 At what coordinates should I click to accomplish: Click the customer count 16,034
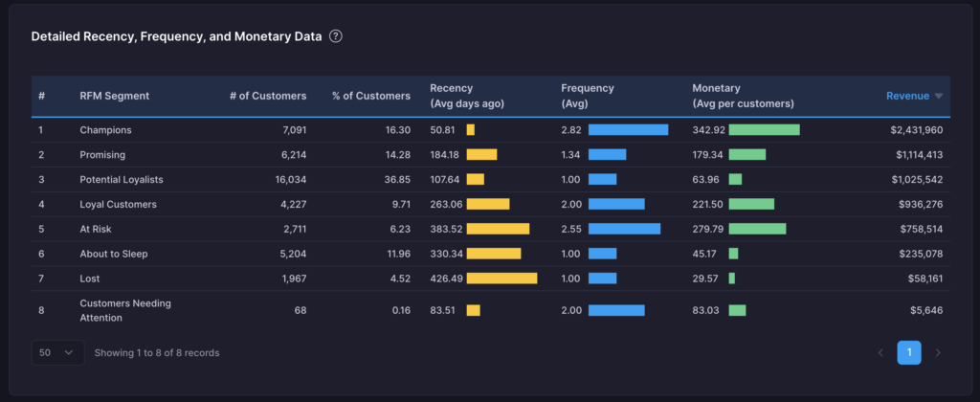291,179
